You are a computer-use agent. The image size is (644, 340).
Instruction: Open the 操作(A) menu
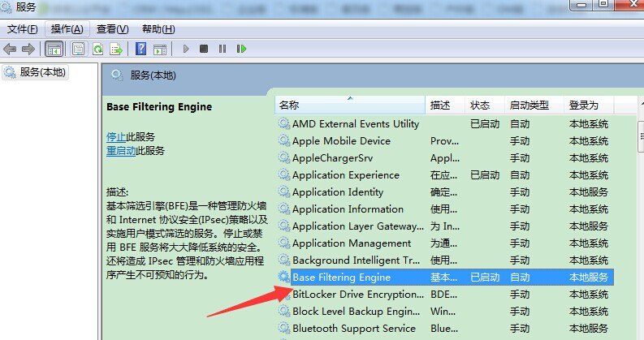click(67, 29)
